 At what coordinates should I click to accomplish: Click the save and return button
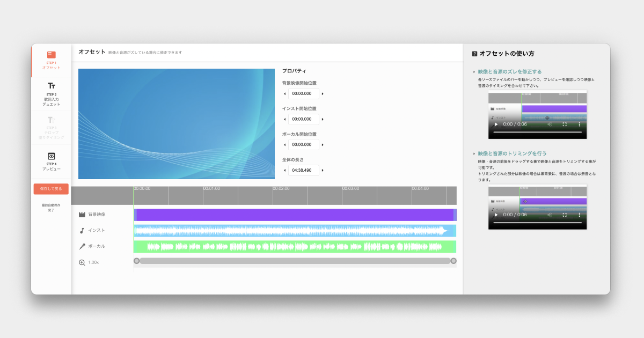click(51, 189)
